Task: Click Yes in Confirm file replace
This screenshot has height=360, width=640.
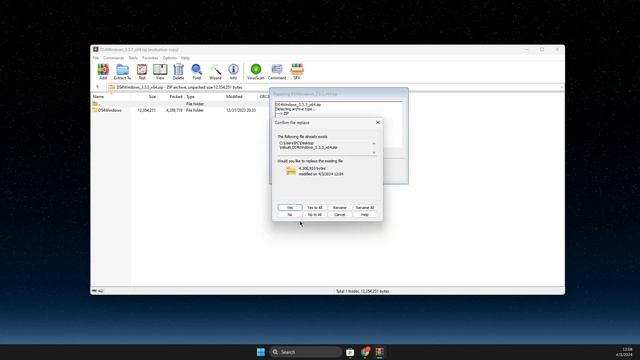Action: click(290, 208)
